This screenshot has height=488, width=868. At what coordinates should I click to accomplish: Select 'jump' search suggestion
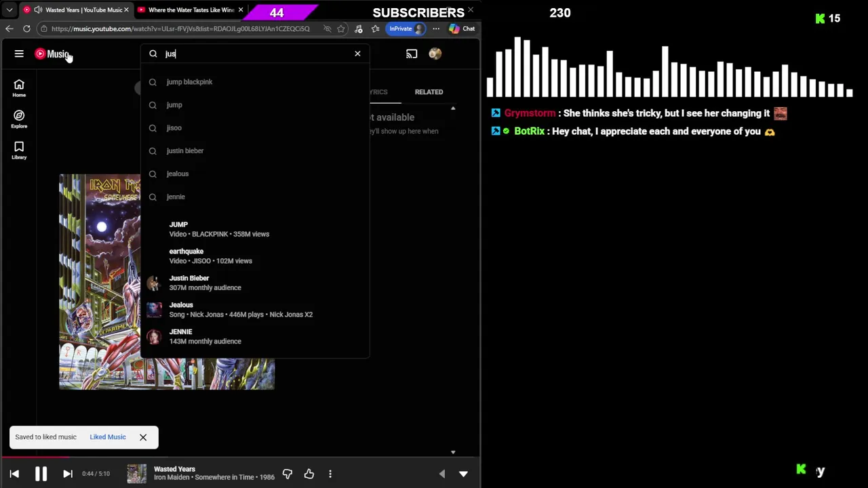[x=255, y=105]
